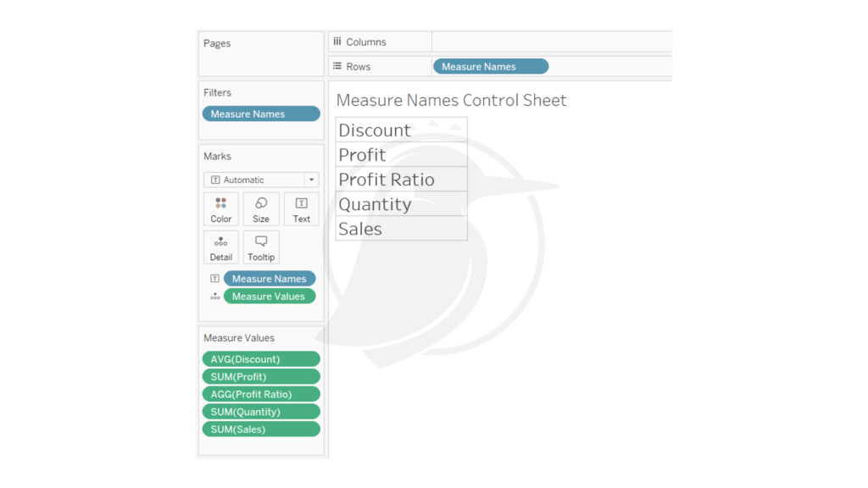Select the Discount row in sheet
The image size is (868, 488).
pyautogui.click(x=401, y=130)
